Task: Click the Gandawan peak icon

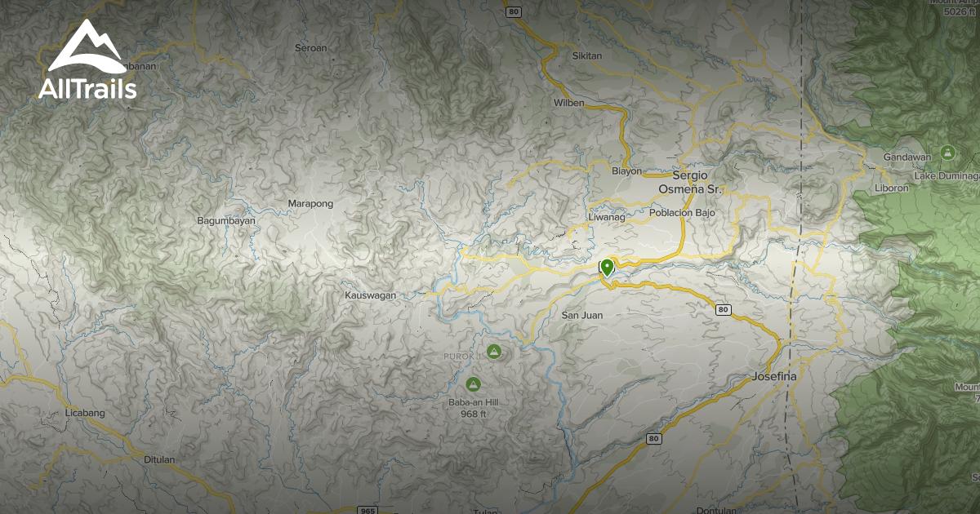Action: [x=947, y=152]
